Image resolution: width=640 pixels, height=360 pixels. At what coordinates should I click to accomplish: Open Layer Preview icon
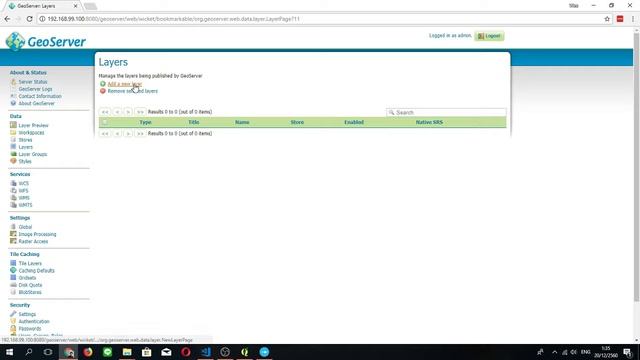pyautogui.click(x=13, y=125)
